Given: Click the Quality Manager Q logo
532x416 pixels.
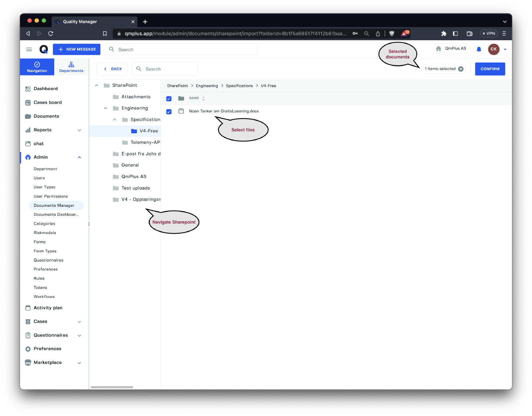Looking at the screenshot, I should point(44,49).
